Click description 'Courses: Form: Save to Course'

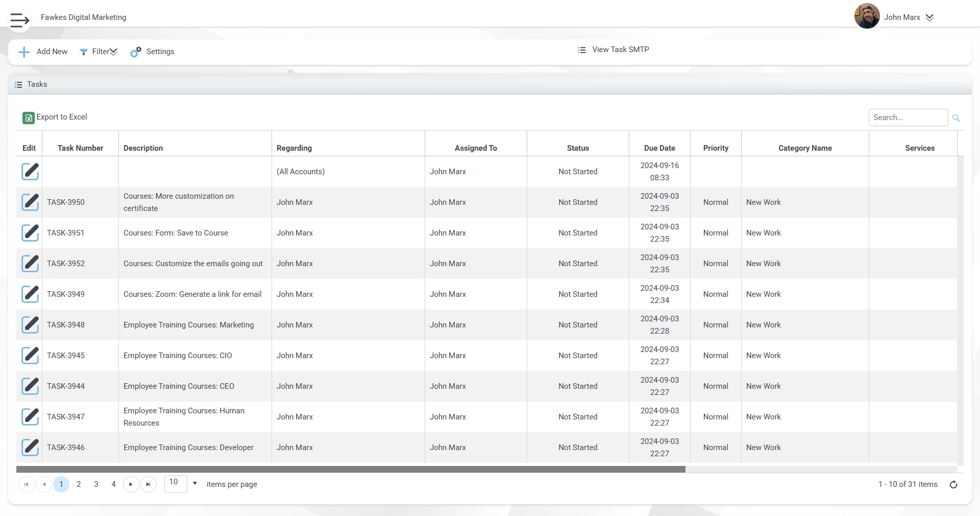(x=176, y=233)
